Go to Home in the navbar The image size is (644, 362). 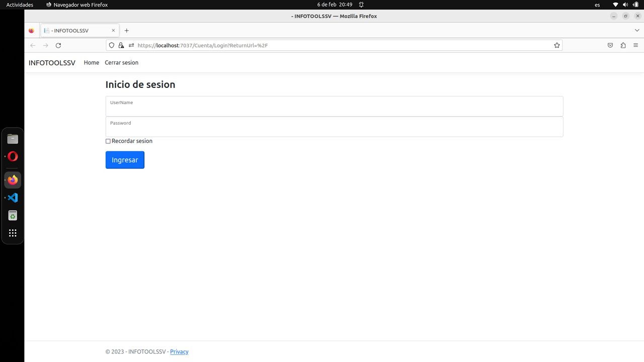click(92, 63)
